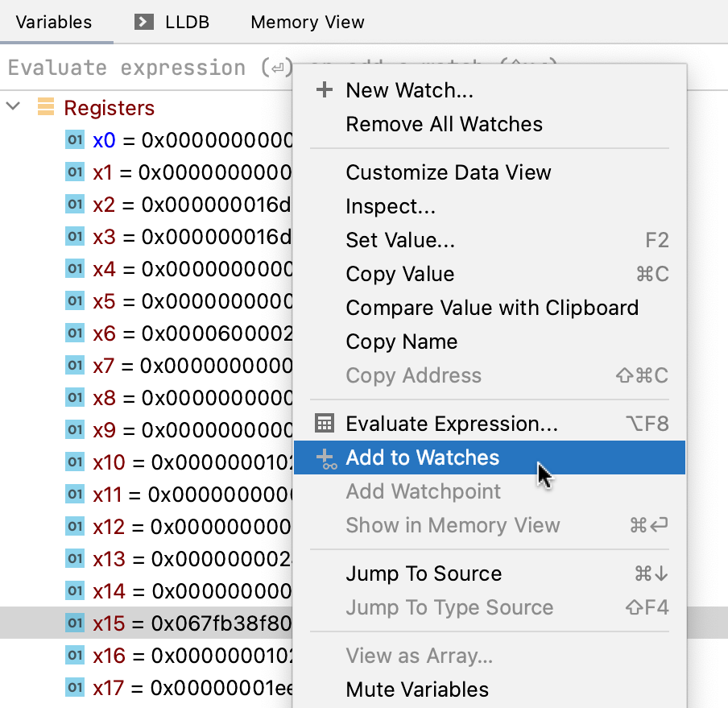Image resolution: width=728 pixels, height=708 pixels.
Task: Enable Mute Variables
Action: click(x=417, y=689)
